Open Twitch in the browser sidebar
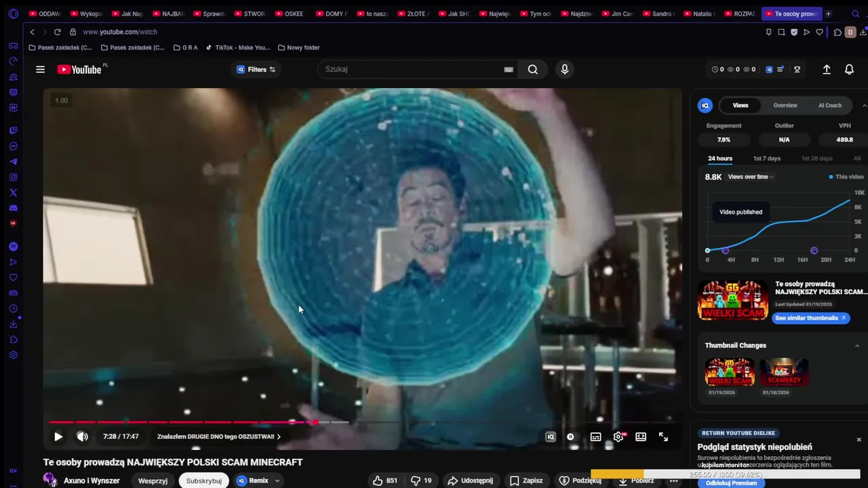Viewport: 868px width, 488px height. [x=13, y=131]
